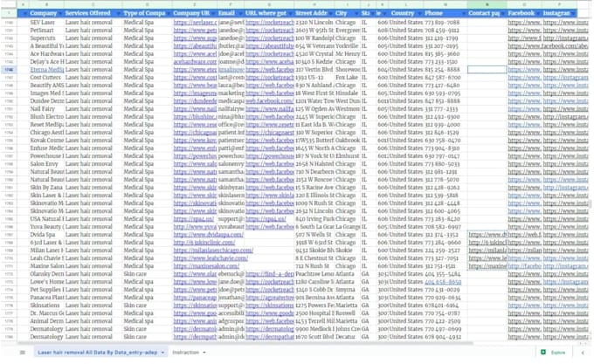Image resolution: width=594 pixels, height=364 pixels.
Task: Select phone cell 773 819-7088
Action: [445, 23]
